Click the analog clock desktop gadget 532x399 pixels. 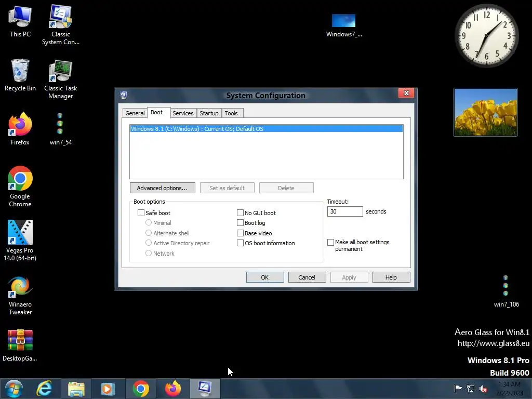click(x=486, y=35)
